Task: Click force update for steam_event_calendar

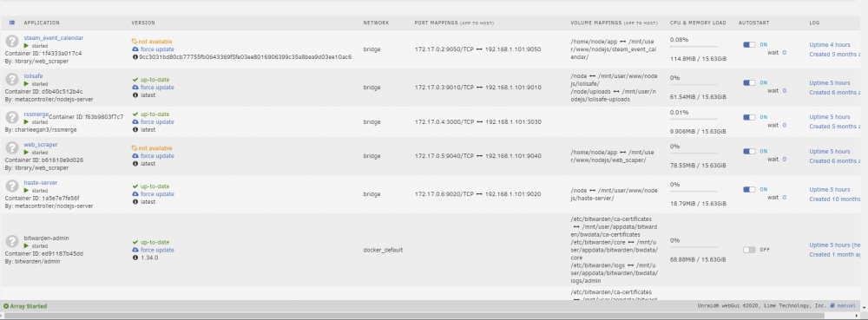Action: pyautogui.click(x=157, y=49)
